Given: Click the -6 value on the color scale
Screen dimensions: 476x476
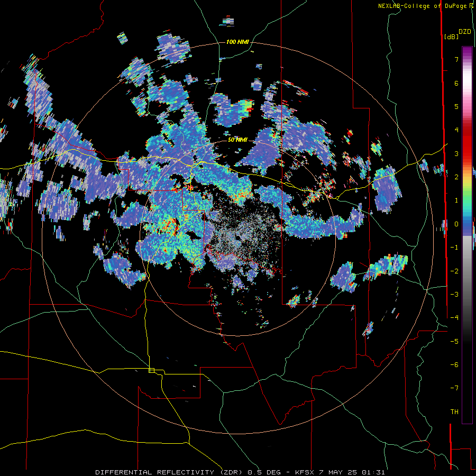Looking at the screenshot, I should (x=454, y=365).
